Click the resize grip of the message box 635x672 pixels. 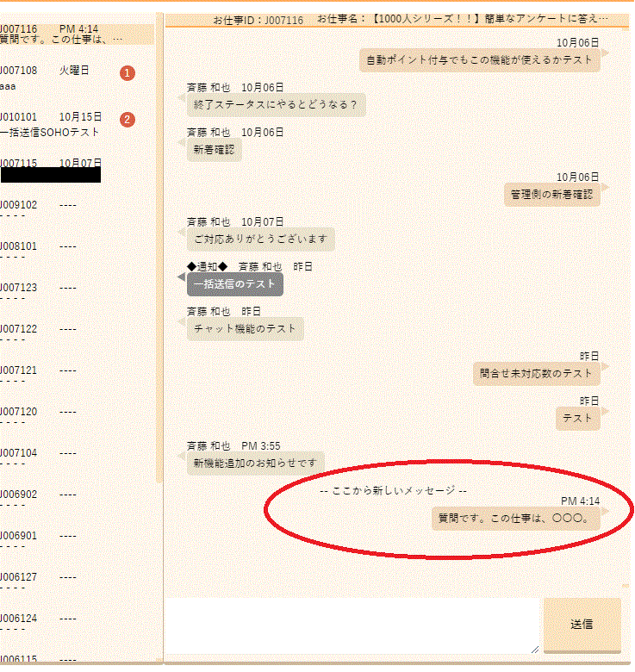coord(535,650)
